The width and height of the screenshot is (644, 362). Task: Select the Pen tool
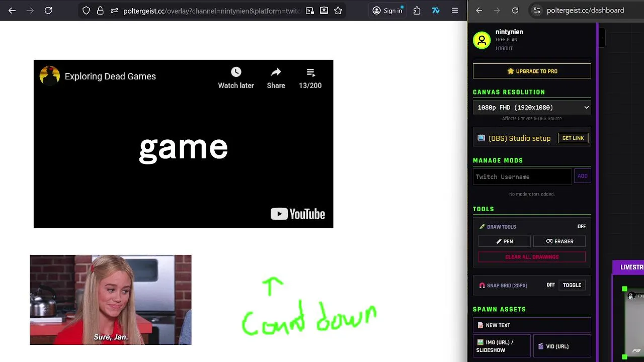point(504,241)
